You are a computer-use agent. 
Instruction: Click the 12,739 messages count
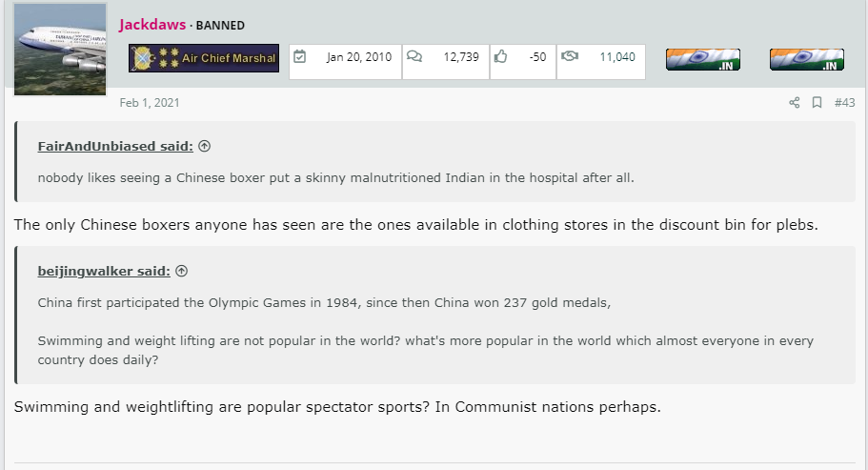(461, 57)
